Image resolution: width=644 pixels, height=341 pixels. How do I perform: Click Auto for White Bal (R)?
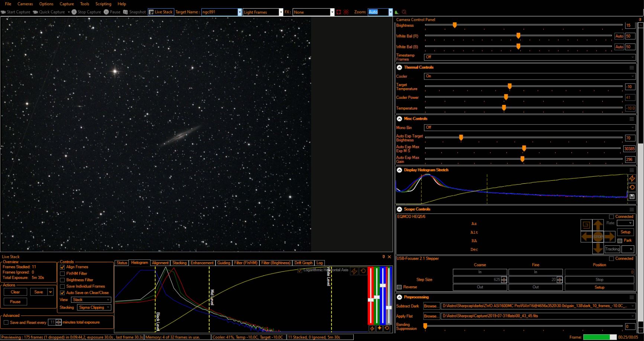[619, 36]
